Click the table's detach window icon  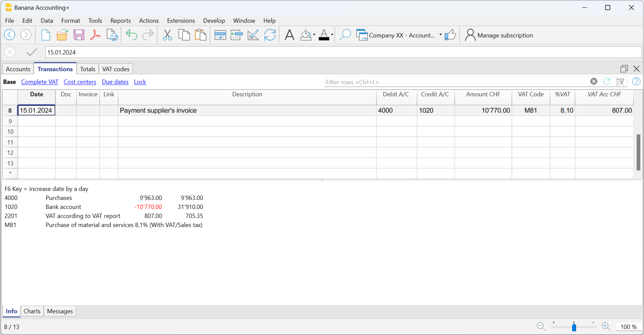(x=624, y=69)
